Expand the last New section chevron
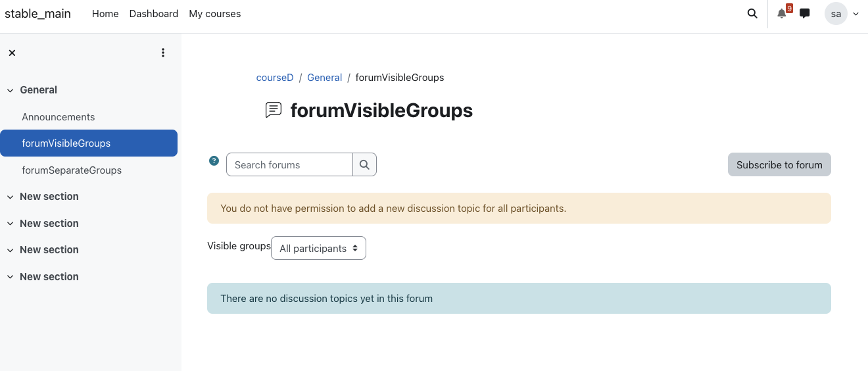The width and height of the screenshot is (868, 371). point(11,277)
